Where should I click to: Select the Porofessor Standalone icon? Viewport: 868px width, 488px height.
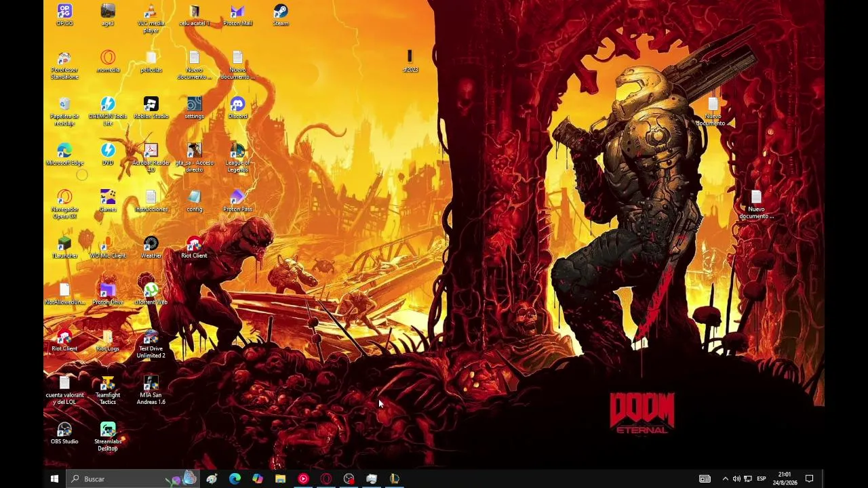pos(64,65)
